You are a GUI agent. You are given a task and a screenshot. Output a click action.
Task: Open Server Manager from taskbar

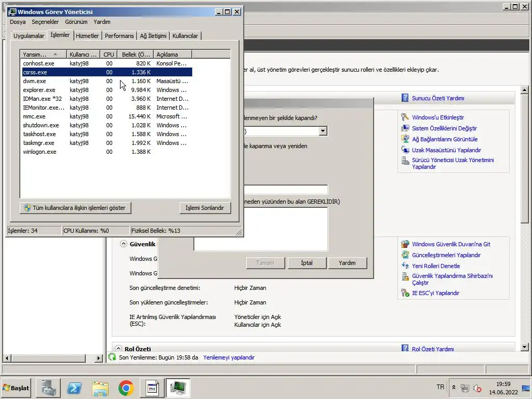pyautogui.click(x=48, y=388)
